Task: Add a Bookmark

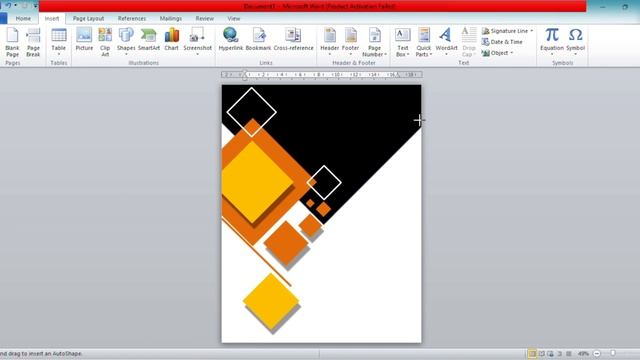Action: (x=258, y=40)
